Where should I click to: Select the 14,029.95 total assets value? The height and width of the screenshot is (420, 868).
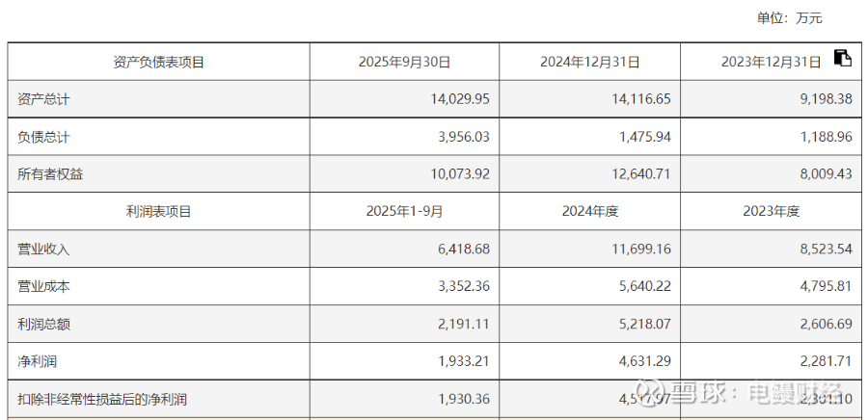pos(463,99)
